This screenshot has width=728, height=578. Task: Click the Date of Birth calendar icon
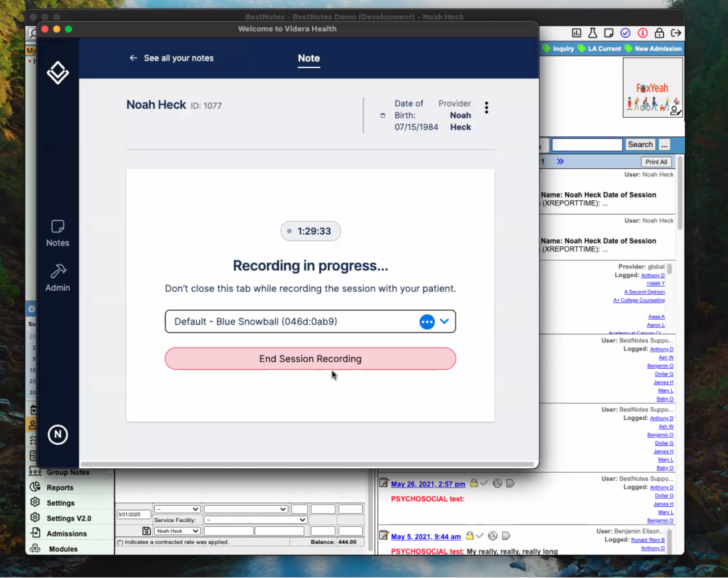[x=383, y=115]
